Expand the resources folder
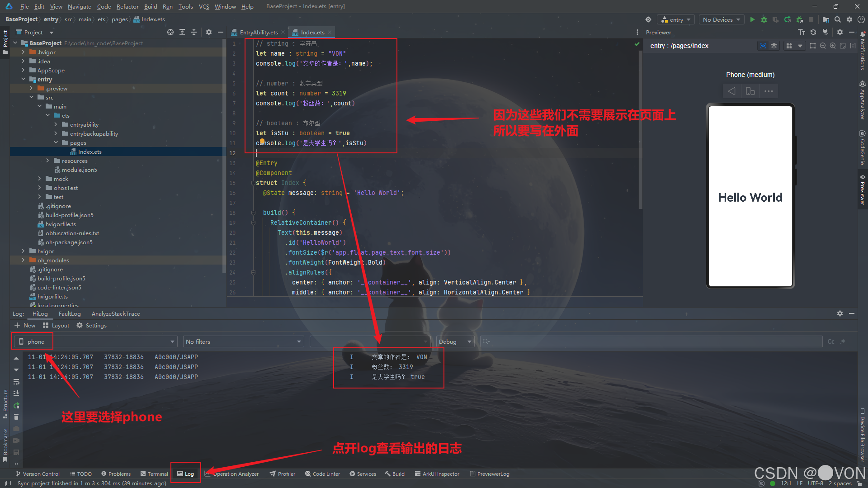868x488 pixels. point(47,161)
